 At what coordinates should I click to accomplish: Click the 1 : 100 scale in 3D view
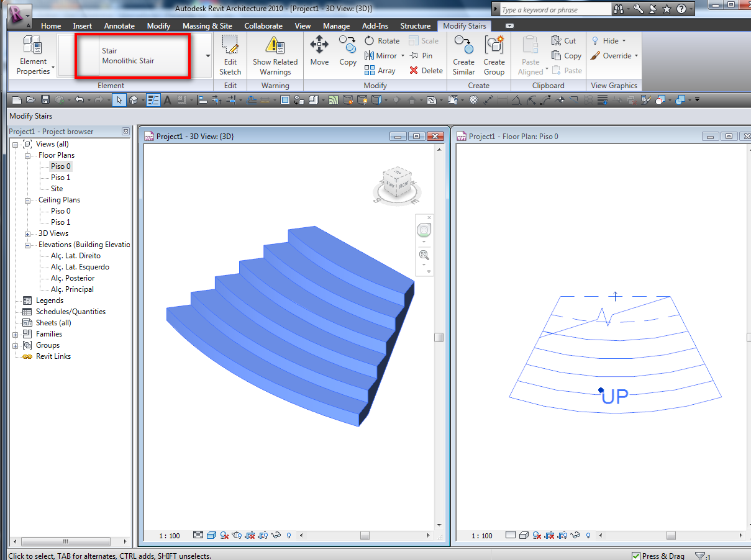[169, 536]
